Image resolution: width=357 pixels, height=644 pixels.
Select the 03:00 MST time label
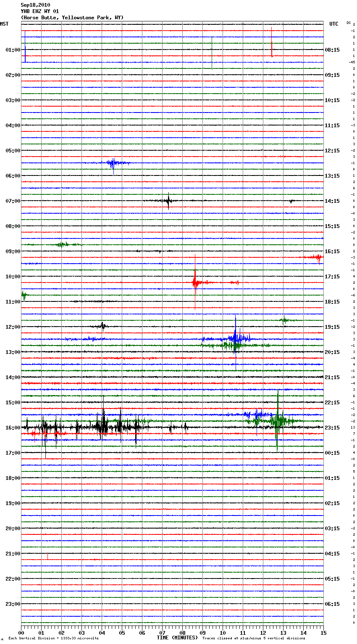(x=13, y=100)
